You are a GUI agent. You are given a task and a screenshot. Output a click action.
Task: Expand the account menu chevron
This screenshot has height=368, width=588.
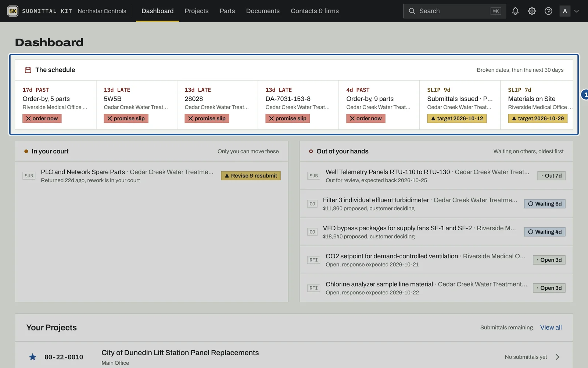[577, 11]
